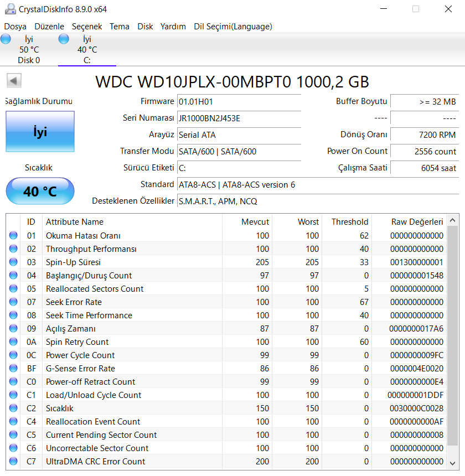Screen dimensions: 465x476
Task: Click status orb for Okuma Hatası Oranı row
Action: click(13, 235)
